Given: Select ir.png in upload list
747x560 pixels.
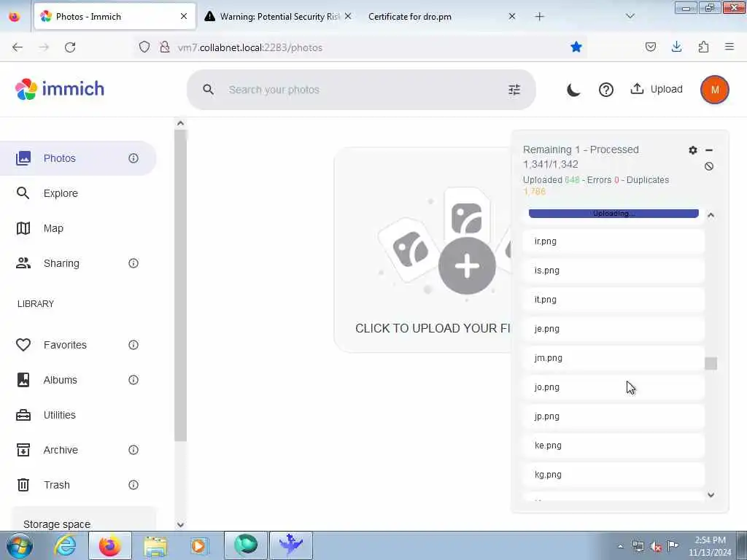Looking at the screenshot, I should (x=614, y=241).
